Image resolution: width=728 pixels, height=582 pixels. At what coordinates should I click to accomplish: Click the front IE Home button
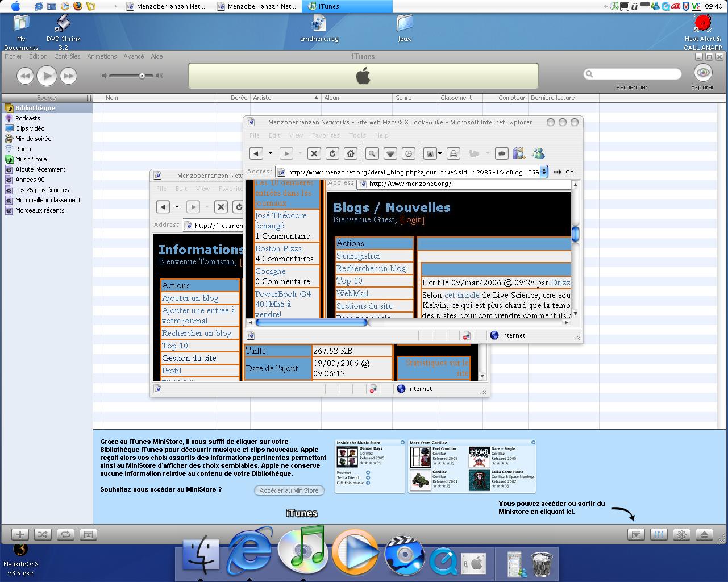pyautogui.click(x=351, y=153)
